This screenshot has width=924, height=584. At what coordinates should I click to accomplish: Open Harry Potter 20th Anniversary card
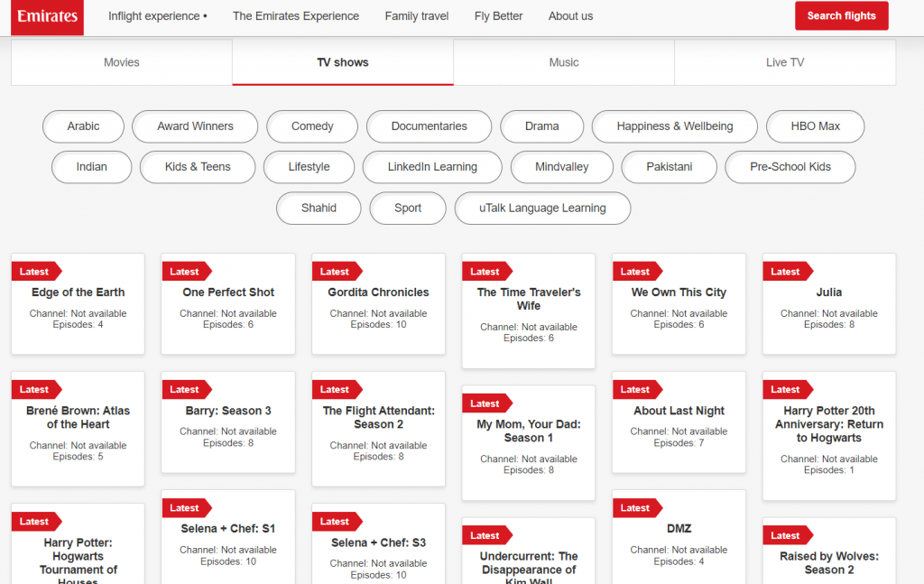829,436
